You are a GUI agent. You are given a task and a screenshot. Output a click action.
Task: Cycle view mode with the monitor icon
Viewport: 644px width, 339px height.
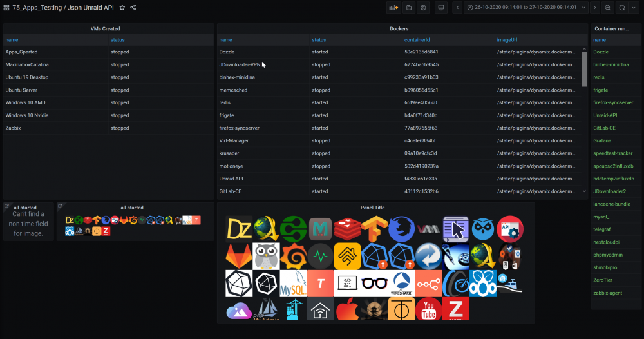point(440,7)
